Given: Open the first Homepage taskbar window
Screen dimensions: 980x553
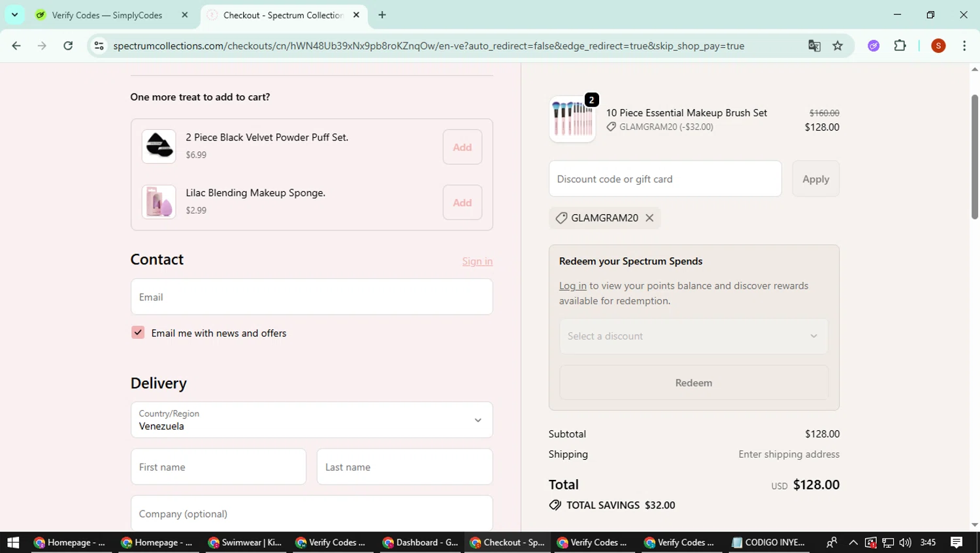Looking at the screenshot, I should 70,543.
